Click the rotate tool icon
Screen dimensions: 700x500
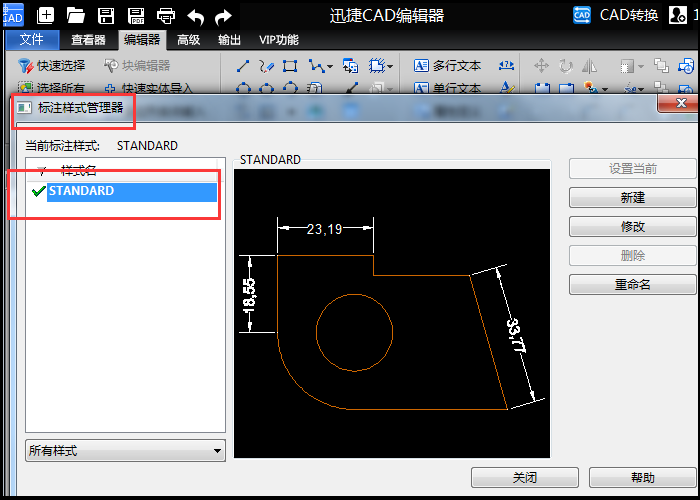pos(566,66)
